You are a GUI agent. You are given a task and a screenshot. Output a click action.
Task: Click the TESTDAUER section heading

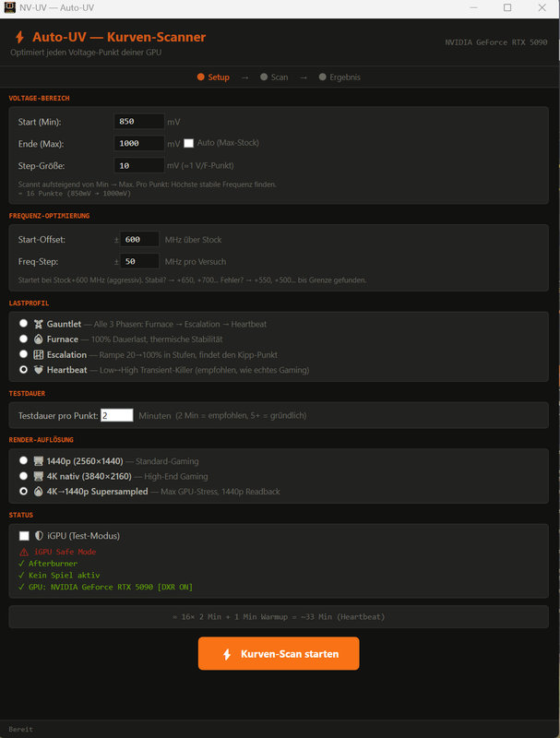pyautogui.click(x=27, y=393)
